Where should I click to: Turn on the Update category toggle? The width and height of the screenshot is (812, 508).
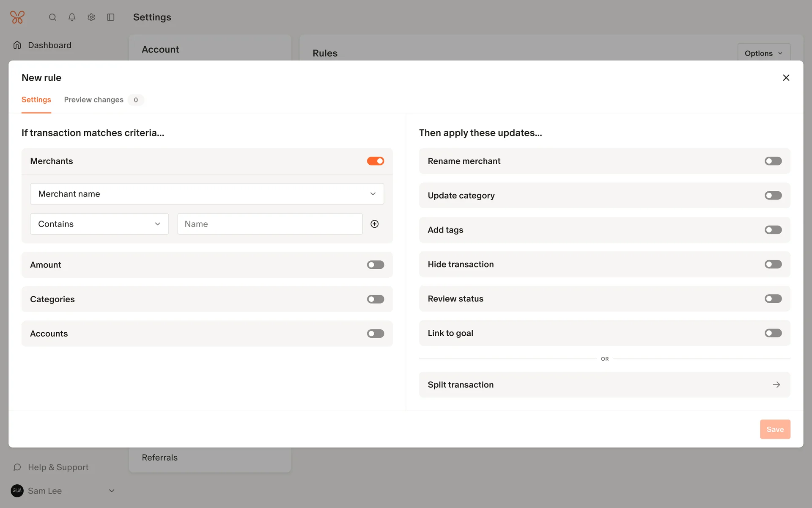(x=773, y=196)
